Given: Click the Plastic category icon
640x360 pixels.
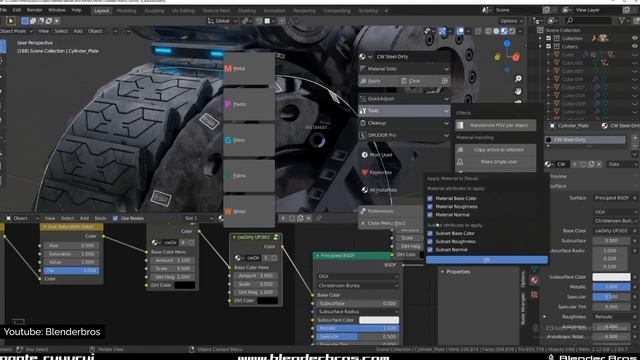Looking at the screenshot, I should (228, 104).
